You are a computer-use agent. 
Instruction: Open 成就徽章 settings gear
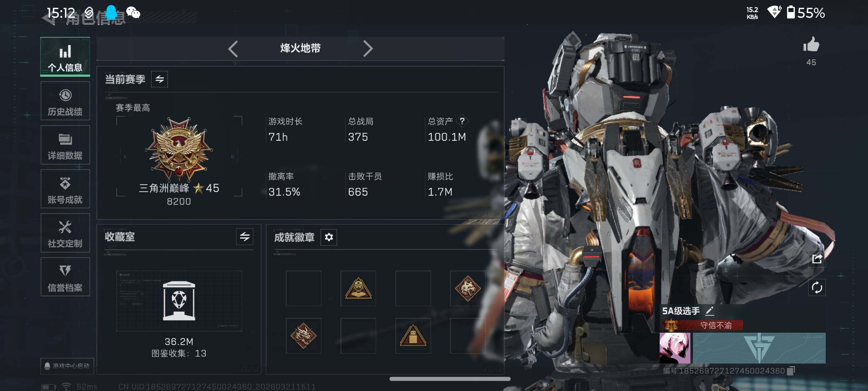(329, 237)
